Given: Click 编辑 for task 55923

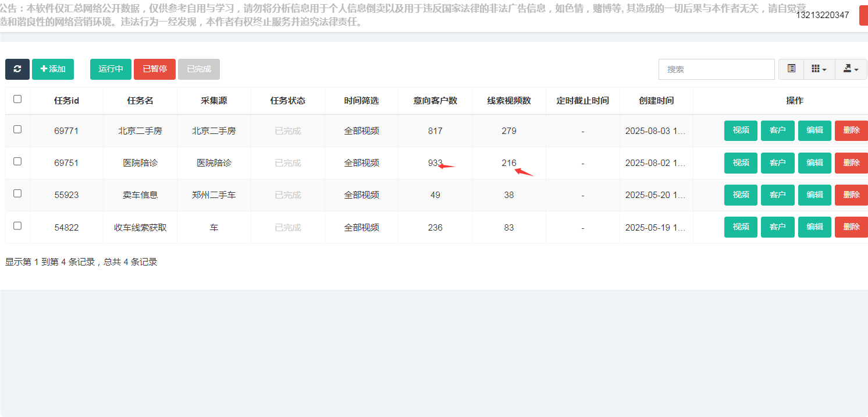Looking at the screenshot, I should pyautogui.click(x=814, y=195).
